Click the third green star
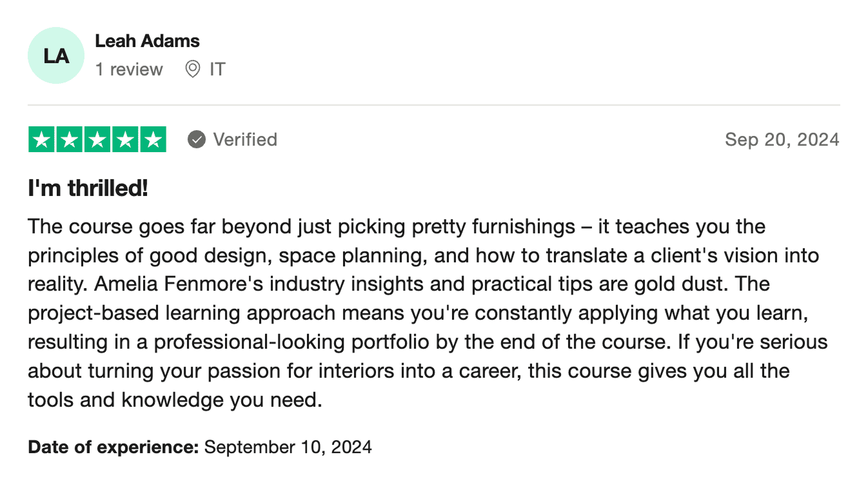This screenshot has width=868, height=477. [97, 140]
